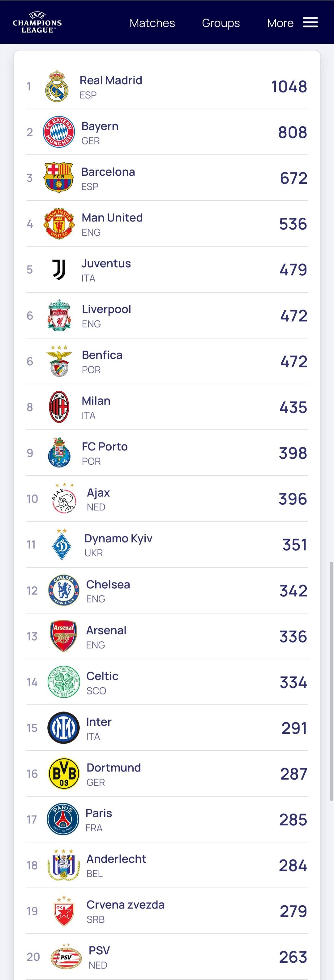Click the AC Milan crest
This screenshot has height=980, width=334.
coord(59,407)
